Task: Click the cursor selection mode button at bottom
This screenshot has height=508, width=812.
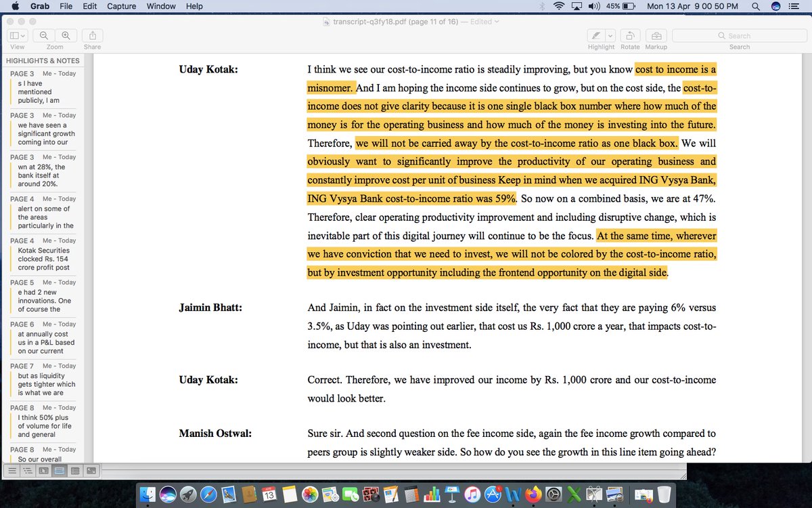Action: [x=43, y=470]
